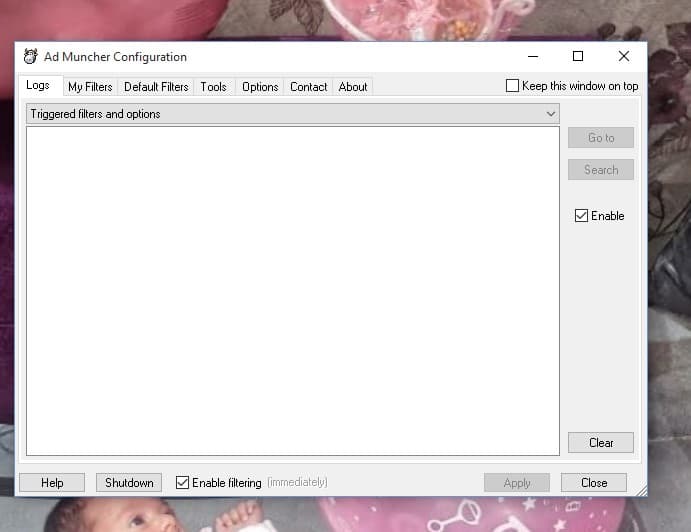Close window with title bar X
The image size is (691, 532).
[x=624, y=56]
